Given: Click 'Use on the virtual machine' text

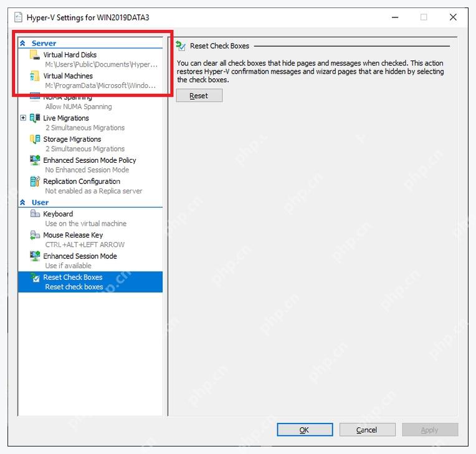Looking at the screenshot, I should pos(86,224).
